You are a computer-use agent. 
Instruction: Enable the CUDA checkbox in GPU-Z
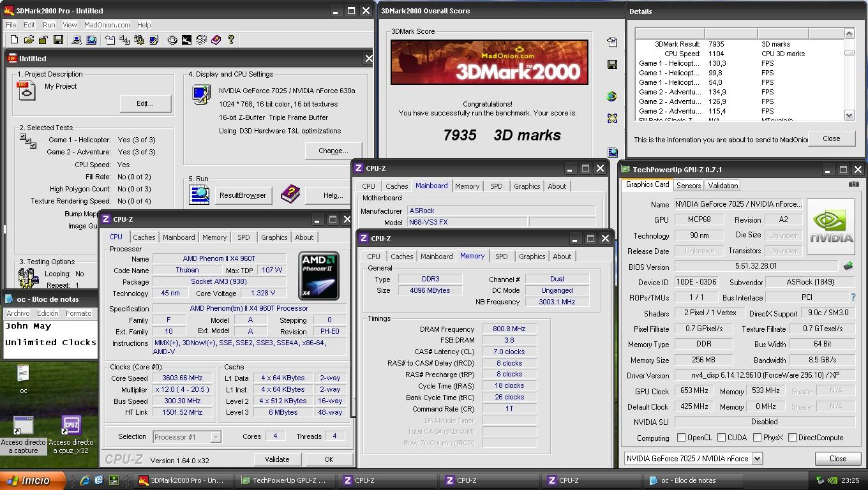tap(721, 438)
